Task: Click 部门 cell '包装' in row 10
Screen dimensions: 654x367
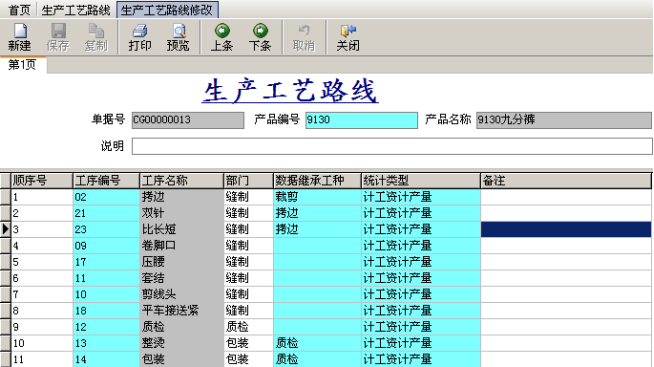Action: [x=249, y=343]
